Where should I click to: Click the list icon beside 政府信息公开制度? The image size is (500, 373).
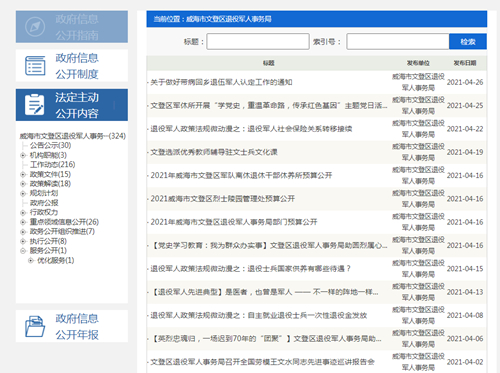[35, 66]
